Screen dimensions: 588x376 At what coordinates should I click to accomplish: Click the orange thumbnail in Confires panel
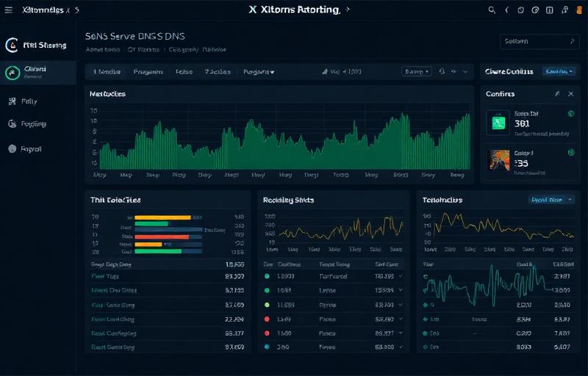tap(499, 159)
